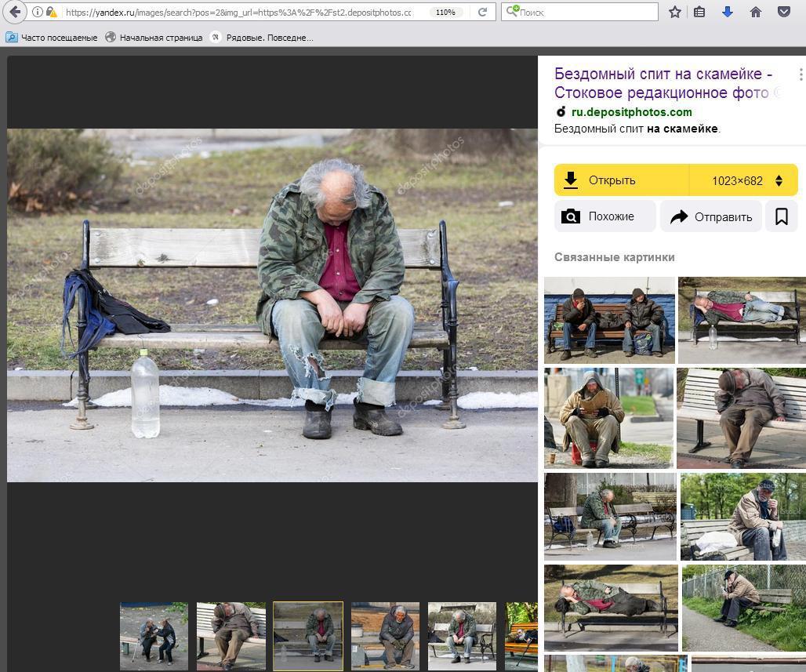Screen dimensions: 806x672
Task: Follow the ru.depositphotos.com source link
Action: pos(631,112)
